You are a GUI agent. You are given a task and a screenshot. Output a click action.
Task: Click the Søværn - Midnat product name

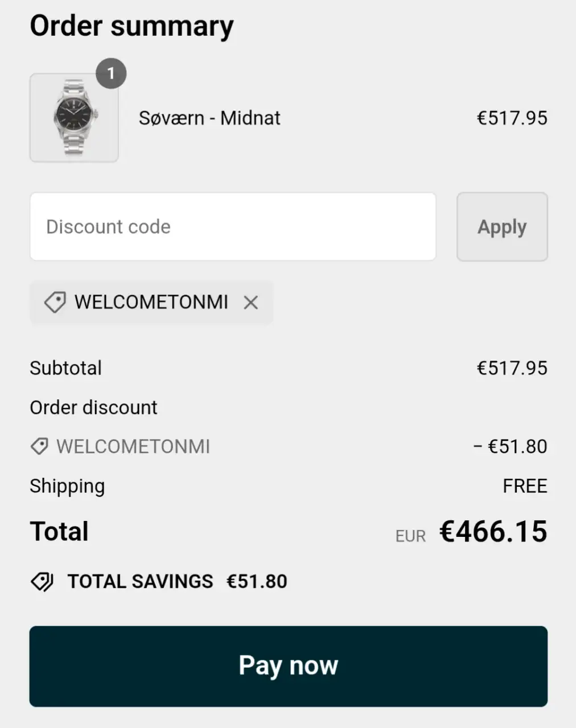click(x=209, y=118)
